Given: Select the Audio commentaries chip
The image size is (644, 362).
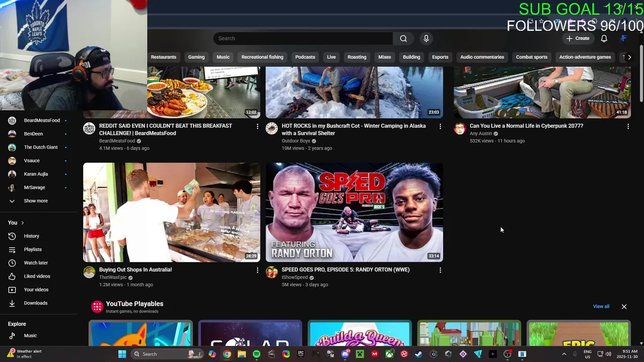Looking at the screenshot, I should click(482, 57).
